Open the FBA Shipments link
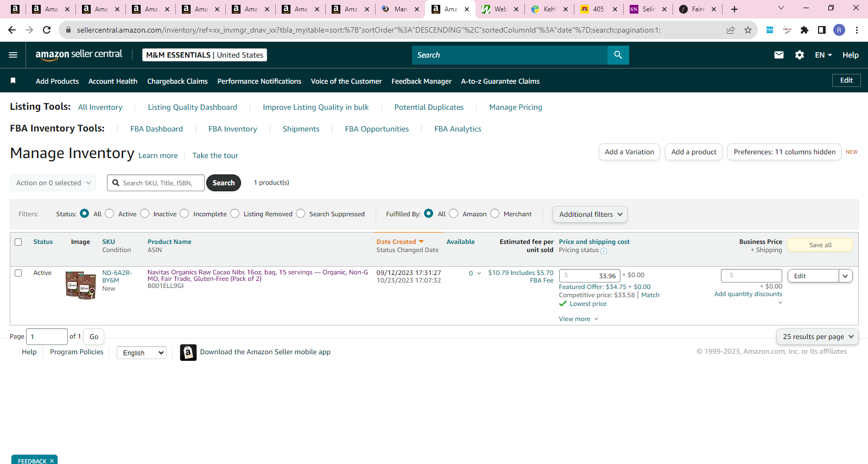 tap(301, 129)
